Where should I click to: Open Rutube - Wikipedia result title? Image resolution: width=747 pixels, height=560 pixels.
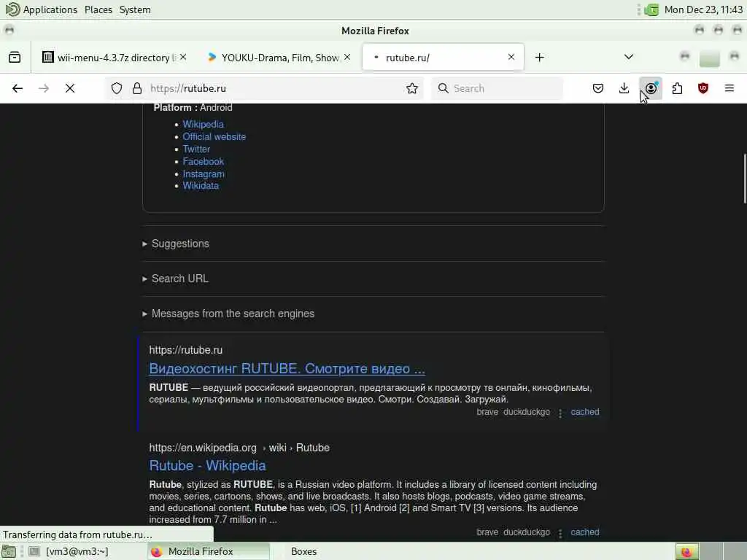pyautogui.click(x=207, y=466)
